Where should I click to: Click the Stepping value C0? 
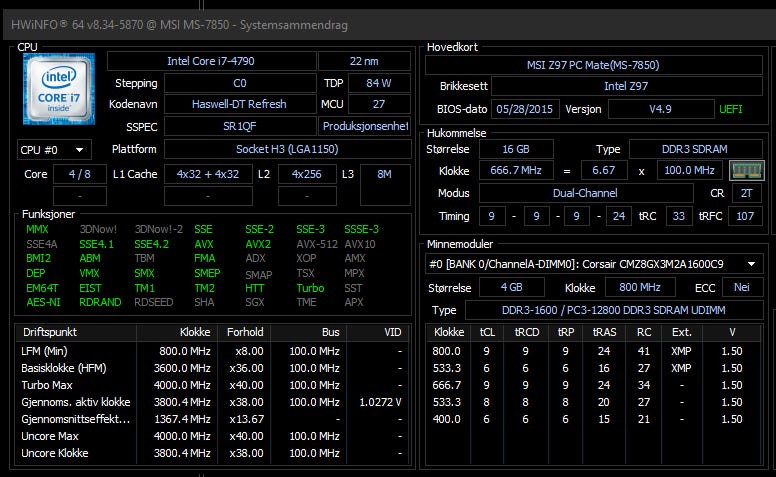tap(240, 83)
